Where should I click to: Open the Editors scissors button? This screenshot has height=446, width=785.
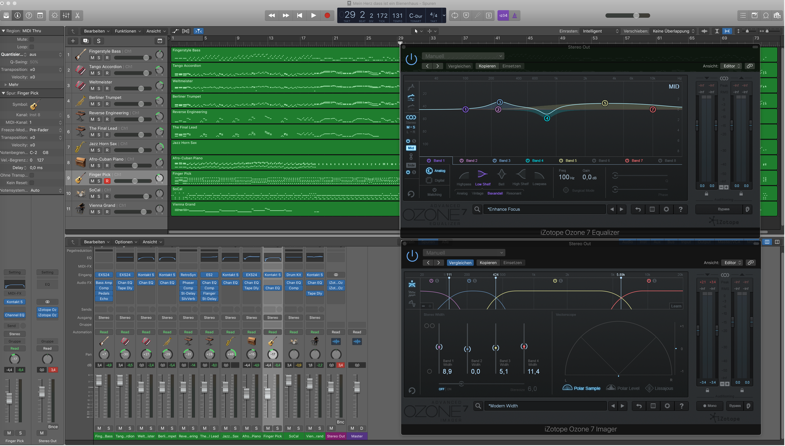pos(78,16)
